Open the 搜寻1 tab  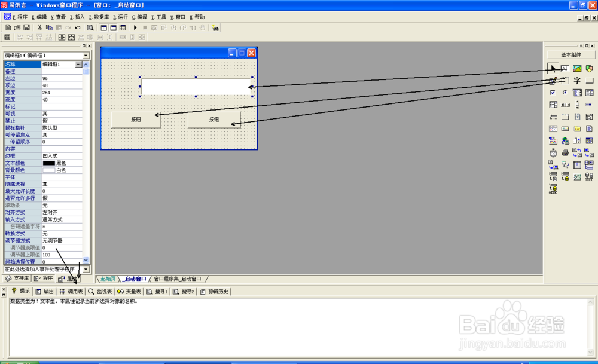pyautogui.click(x=157, y=292)
